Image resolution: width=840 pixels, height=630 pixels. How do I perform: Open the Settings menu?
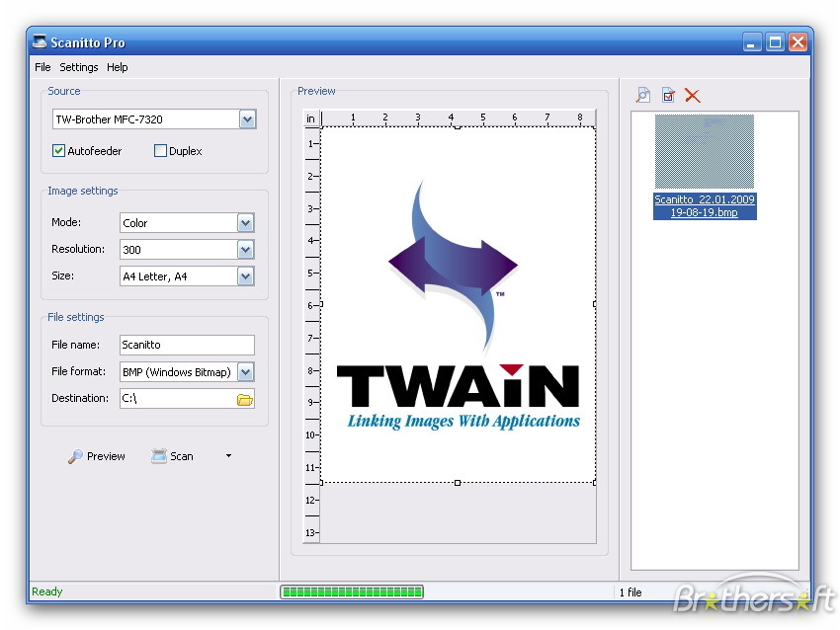click(79, 67)
